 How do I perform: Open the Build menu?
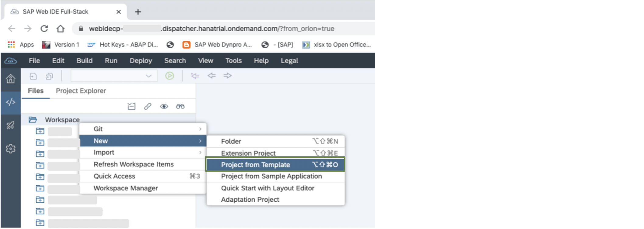(x=84, y=61)
